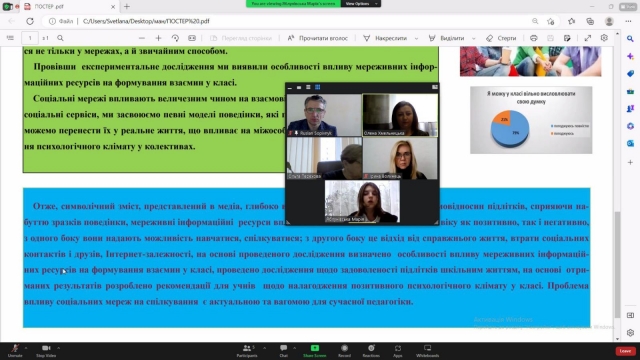Start recording with the Record button
The height and width of the screenshot is (360, 640).
point(344,350)
